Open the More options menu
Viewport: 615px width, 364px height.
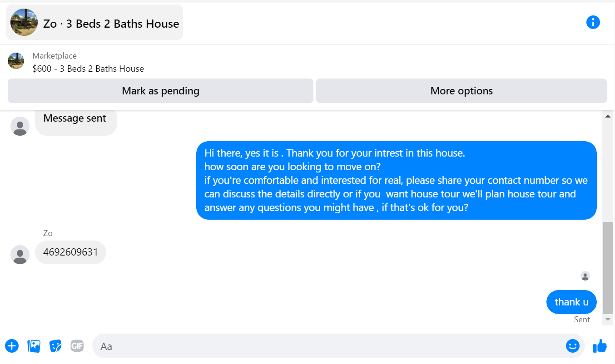[461, 91]
